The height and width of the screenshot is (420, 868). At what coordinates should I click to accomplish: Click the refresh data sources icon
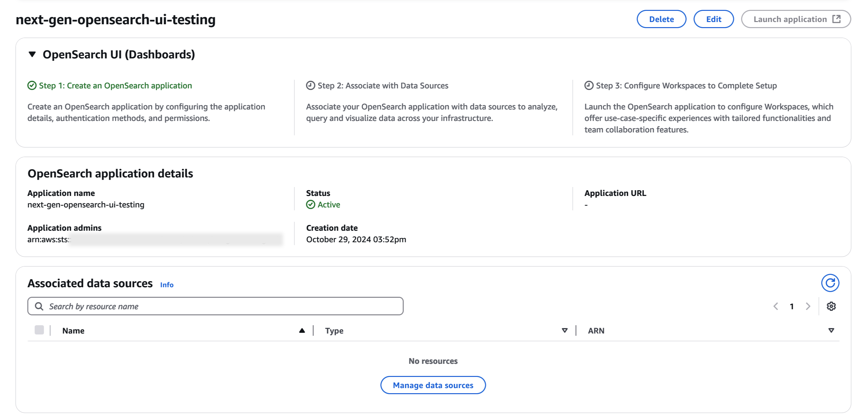tap(830, 283)
